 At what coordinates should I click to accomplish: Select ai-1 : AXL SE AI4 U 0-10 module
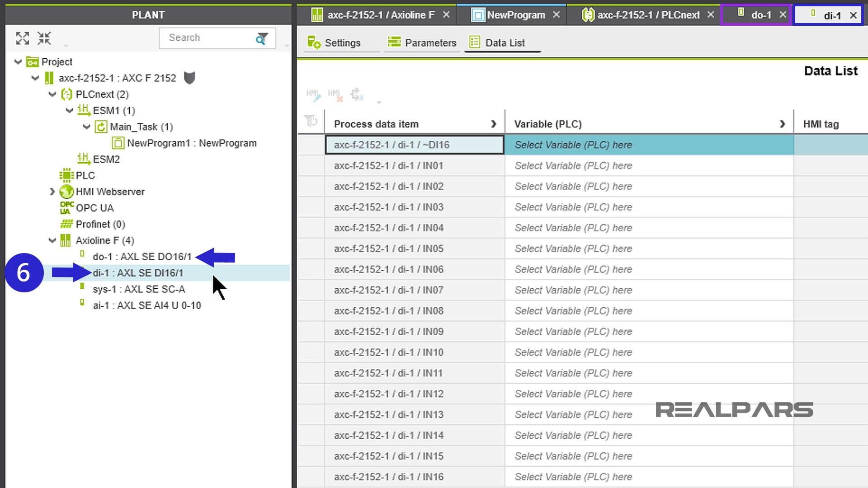point(147,305)
